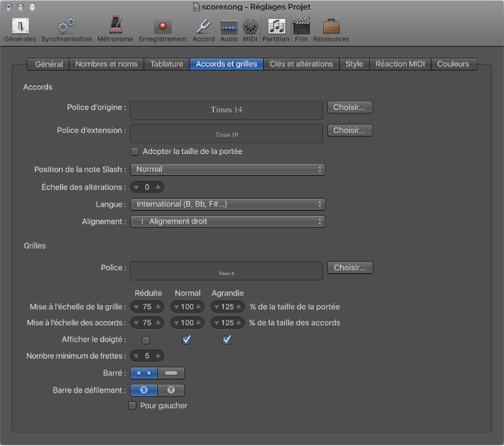
Task: Open Ressources briefcase settings
Action: (331, 28)
